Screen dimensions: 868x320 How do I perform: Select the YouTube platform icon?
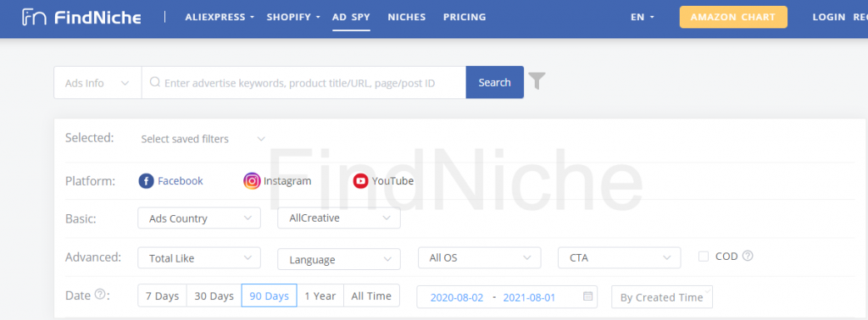click(361, 180)
